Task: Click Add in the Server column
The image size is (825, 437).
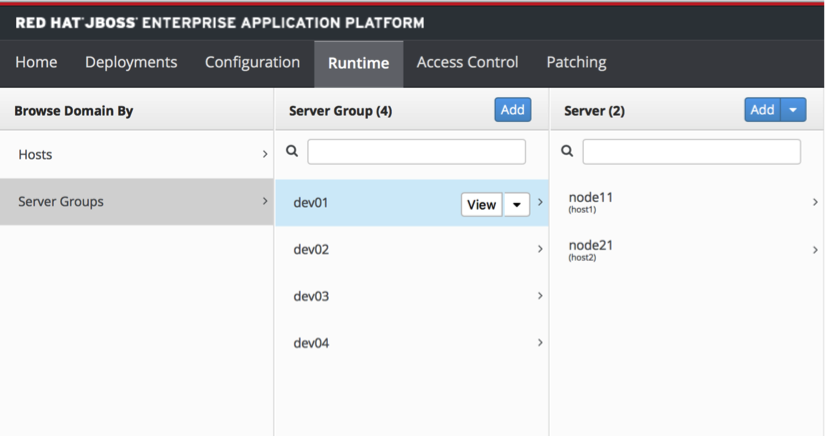Action: click(x=762, y=110)
